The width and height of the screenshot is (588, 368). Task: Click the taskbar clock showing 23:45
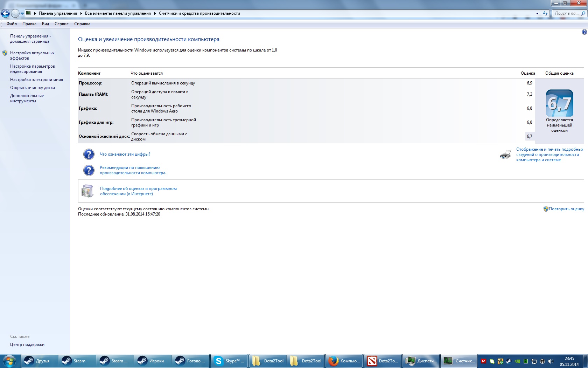coord(569,361)
